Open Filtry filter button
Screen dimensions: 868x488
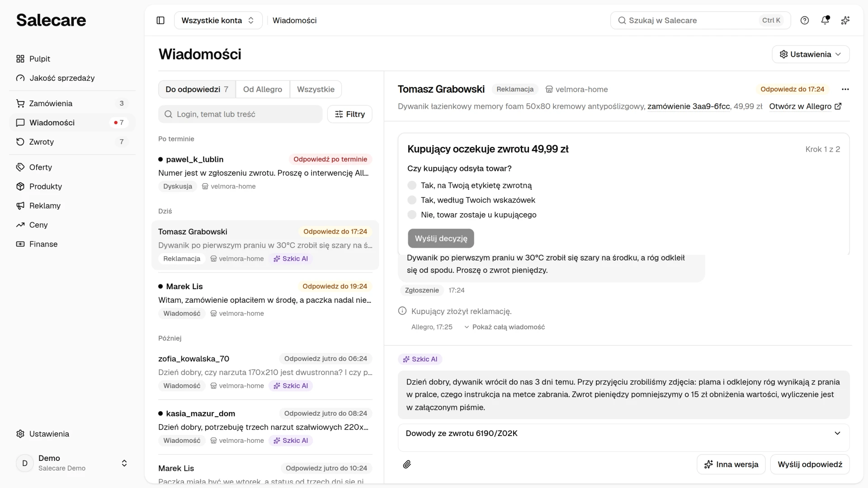pyautogui.click(x=349, y=114)
